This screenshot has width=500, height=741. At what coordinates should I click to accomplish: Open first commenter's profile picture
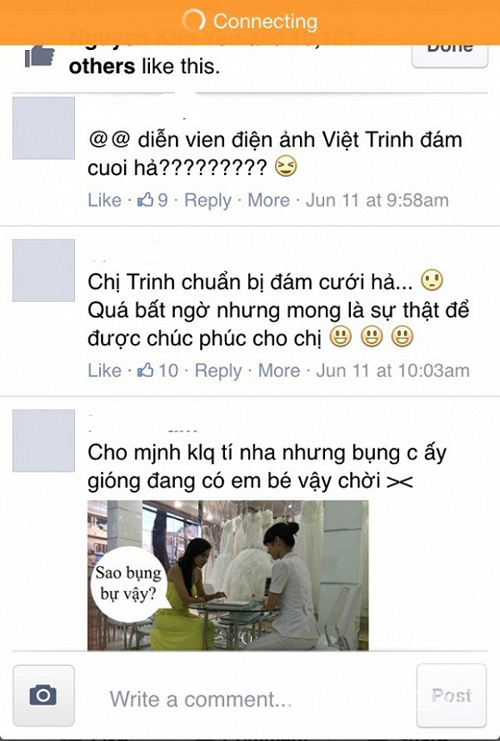[x=43, y=128]
